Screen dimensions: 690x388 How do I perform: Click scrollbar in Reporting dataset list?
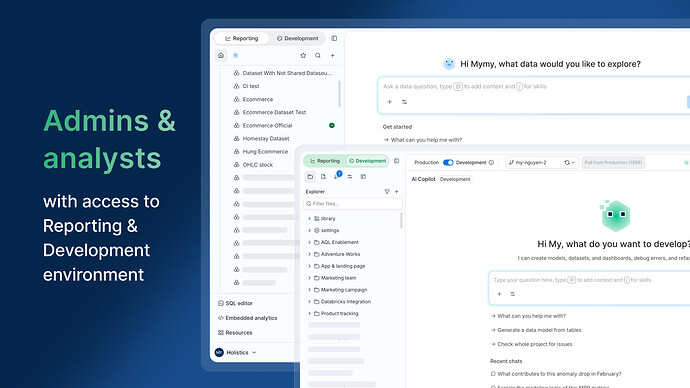click(339, 94)
